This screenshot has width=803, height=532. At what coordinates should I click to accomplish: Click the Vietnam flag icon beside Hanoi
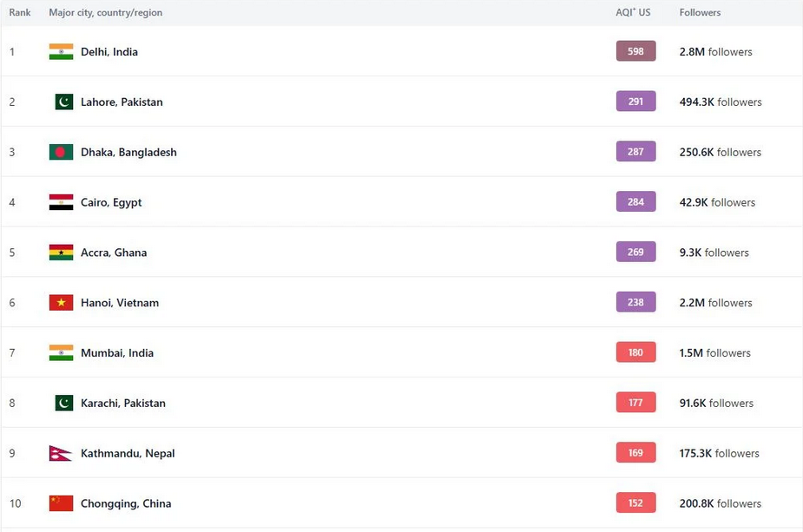(61, 303)
